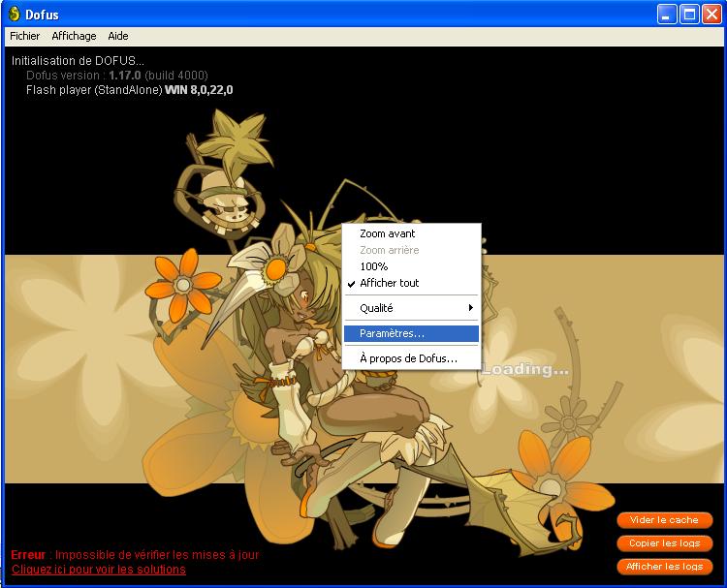
Task: Open the Fichier menu
Action: [x=24, y=36]
